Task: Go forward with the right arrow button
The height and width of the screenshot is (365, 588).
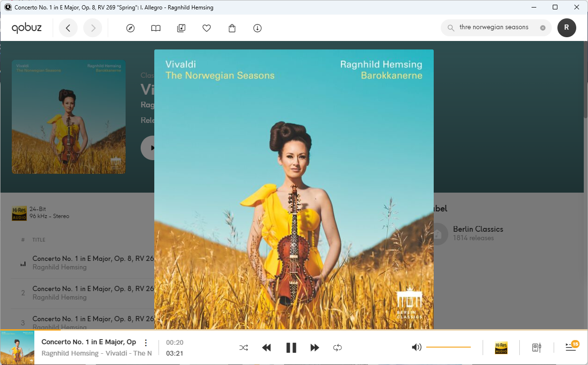Action: [93, 28]
